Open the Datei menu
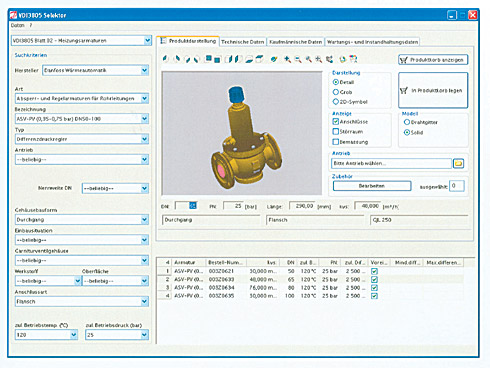 (18, 25)
